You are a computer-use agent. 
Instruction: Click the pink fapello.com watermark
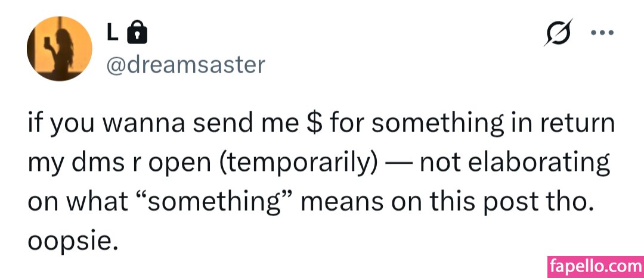[595, 264]
